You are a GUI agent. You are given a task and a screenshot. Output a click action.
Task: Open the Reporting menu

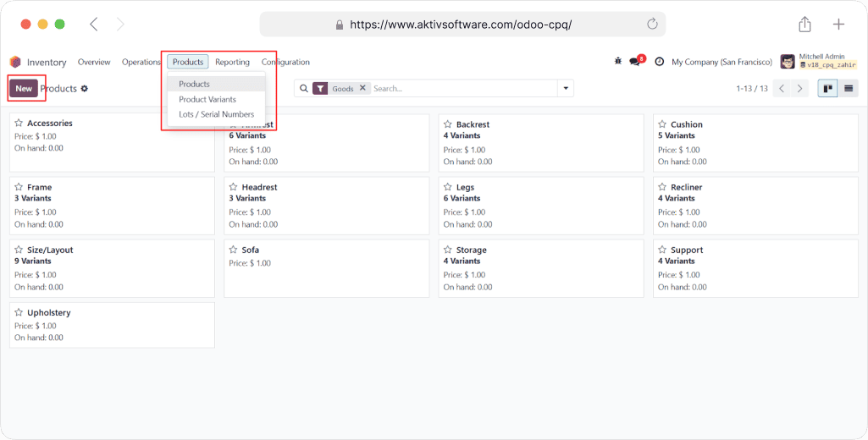click(x=232, y=62)
